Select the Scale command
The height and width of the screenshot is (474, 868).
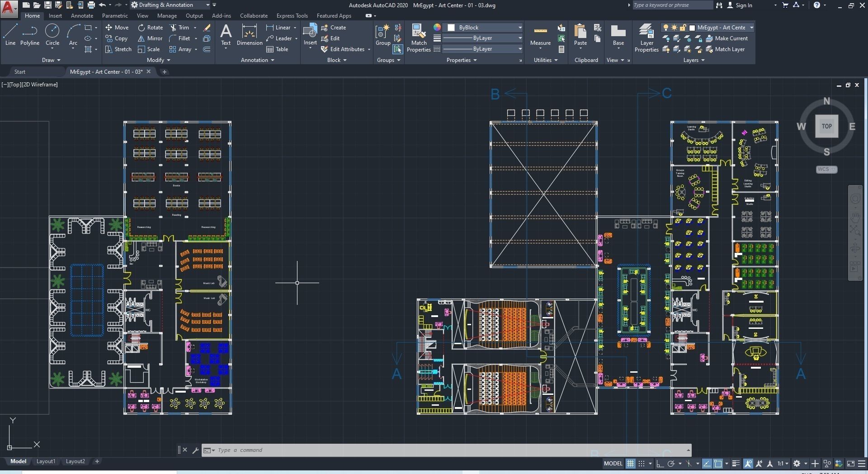tap(149, 49)
